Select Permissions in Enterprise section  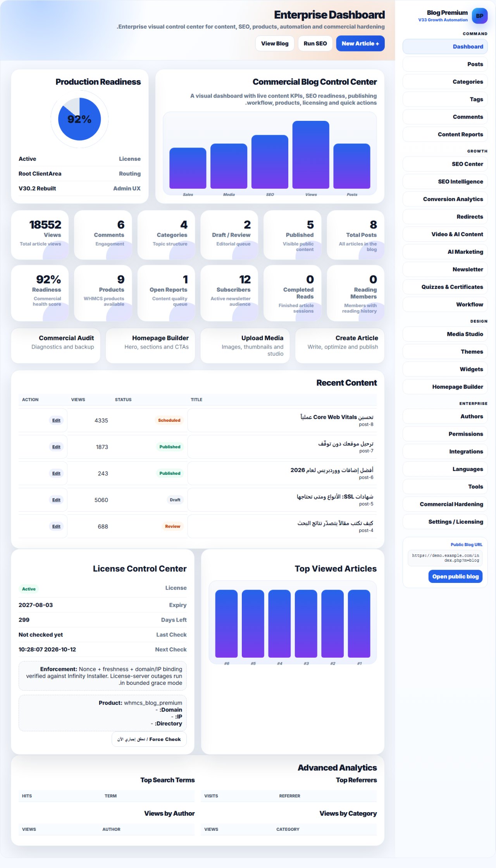(x=445, y=434)
